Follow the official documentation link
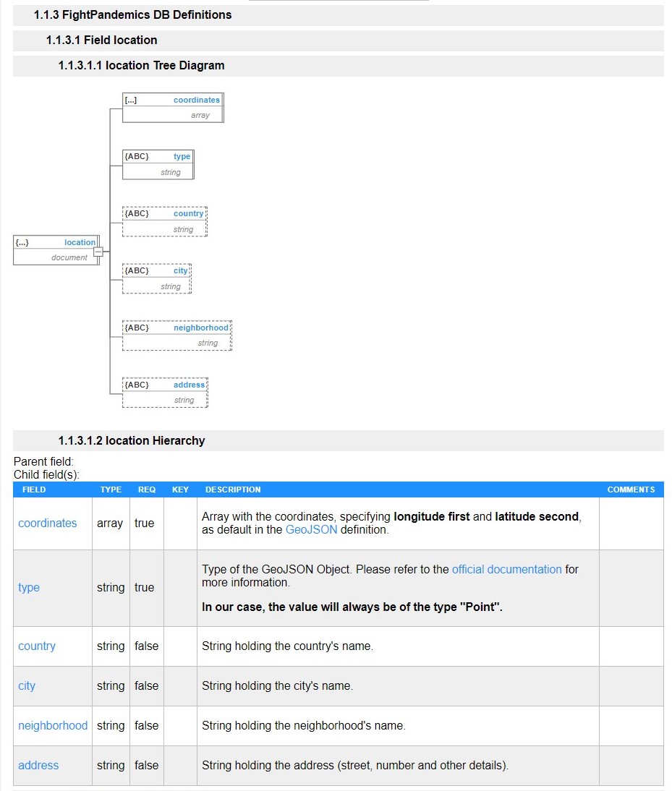 tap(506, 570)
